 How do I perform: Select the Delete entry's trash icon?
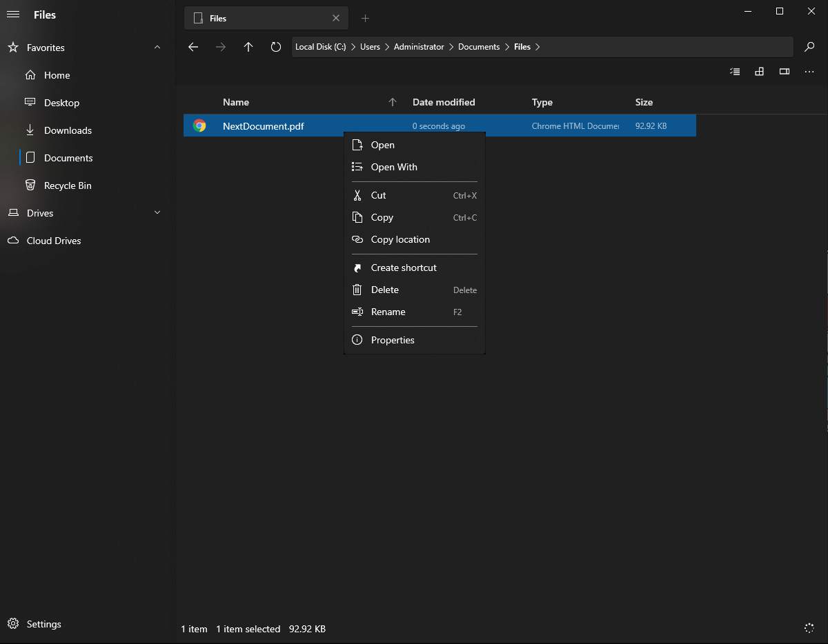[x=357, y=290]
